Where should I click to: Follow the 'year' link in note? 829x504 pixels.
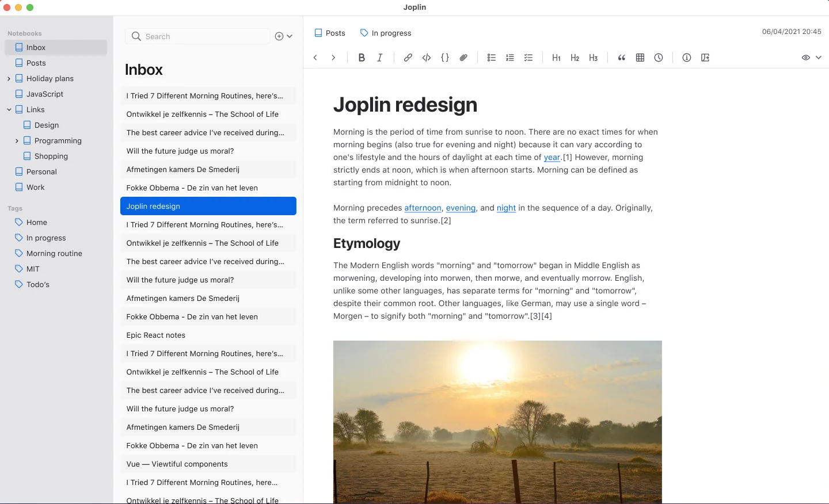pyautogui.click(x=552, y=157)
